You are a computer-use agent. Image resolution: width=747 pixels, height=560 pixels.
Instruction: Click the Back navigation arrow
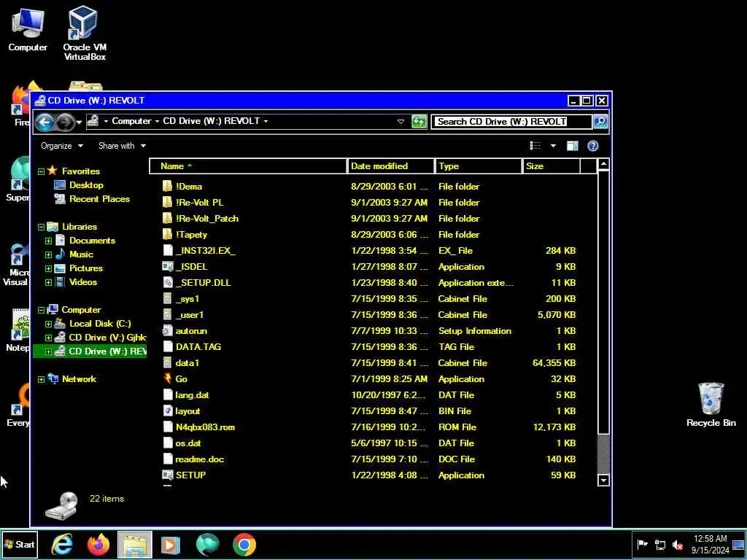pos(44,122)
